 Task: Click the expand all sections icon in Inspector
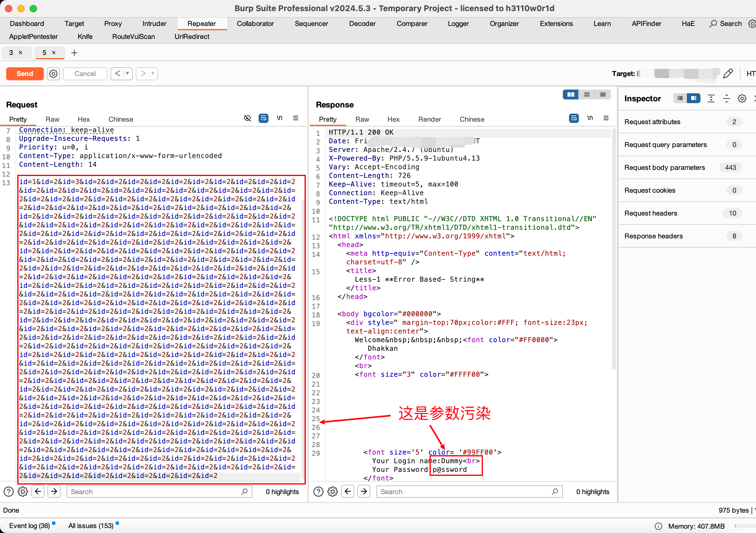711,99
